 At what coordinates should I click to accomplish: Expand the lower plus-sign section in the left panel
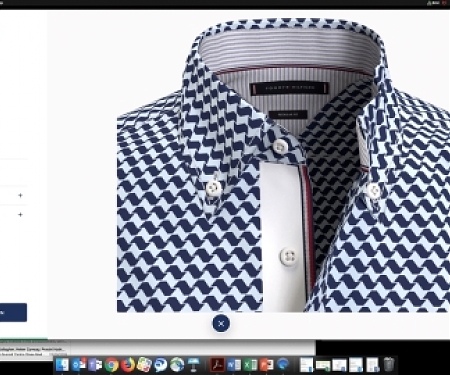[20, 215]
